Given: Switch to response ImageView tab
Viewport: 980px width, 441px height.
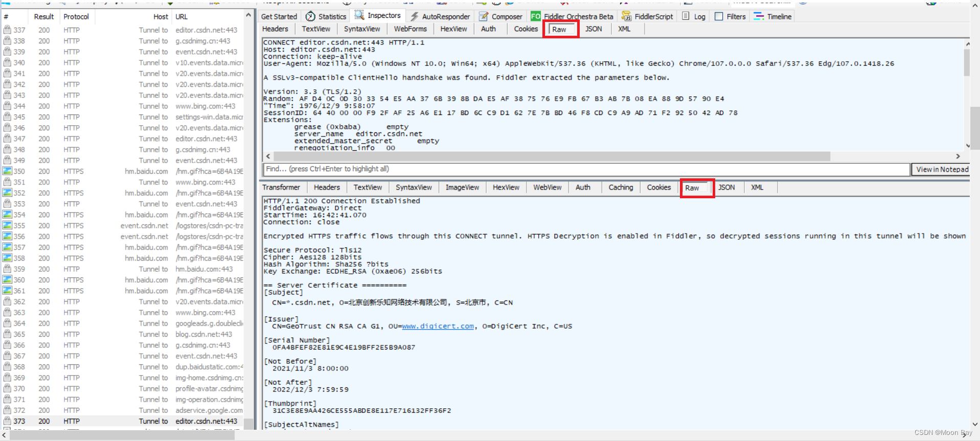Looking at the screenshot, I should click(x=462, y=188).
